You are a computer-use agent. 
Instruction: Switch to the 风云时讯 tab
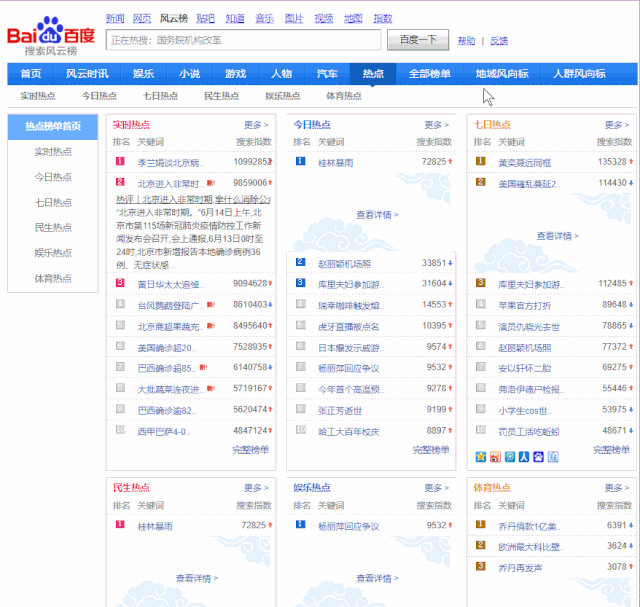[x=87, y=74]
